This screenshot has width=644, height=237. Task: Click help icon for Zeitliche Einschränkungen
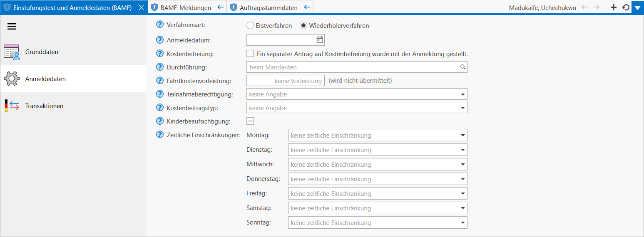pos(159,135)
